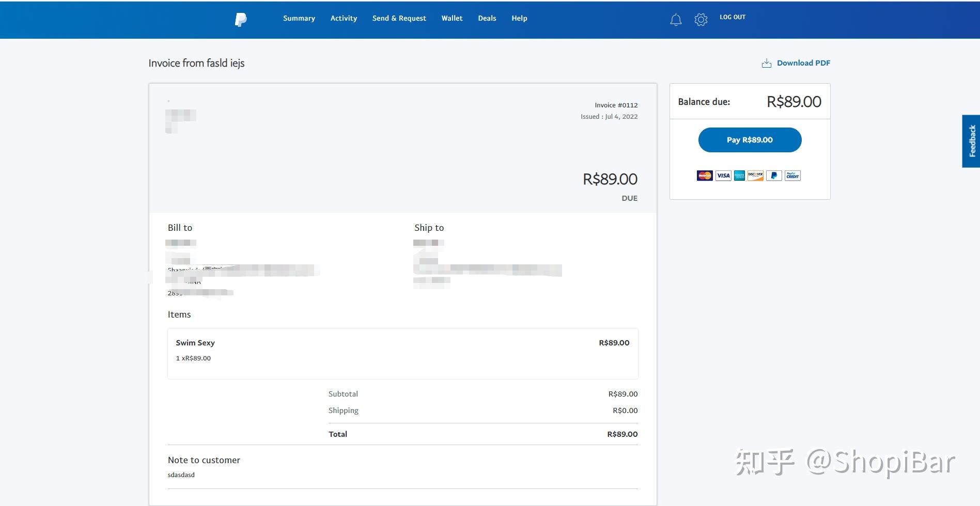Open the Activity page
Image resolution: width=980 pixels, height=506 pixels.
pyautogui.click(x=344, y=18)
